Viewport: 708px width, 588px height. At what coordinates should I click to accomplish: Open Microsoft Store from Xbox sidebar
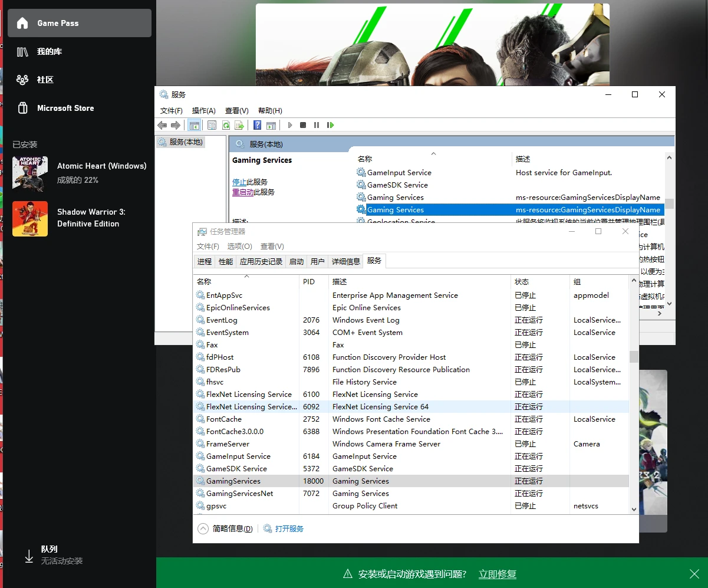click(x=79, y=108)
